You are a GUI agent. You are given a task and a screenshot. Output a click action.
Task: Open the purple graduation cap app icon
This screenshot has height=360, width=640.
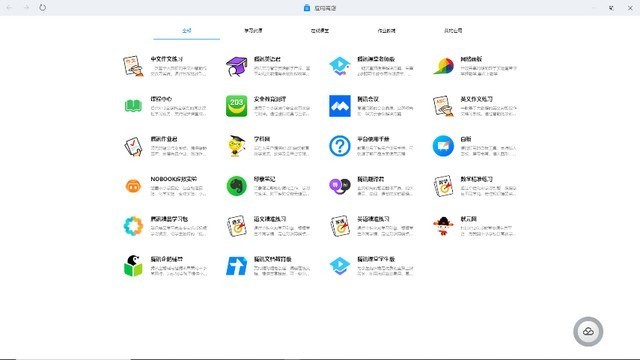236,66
